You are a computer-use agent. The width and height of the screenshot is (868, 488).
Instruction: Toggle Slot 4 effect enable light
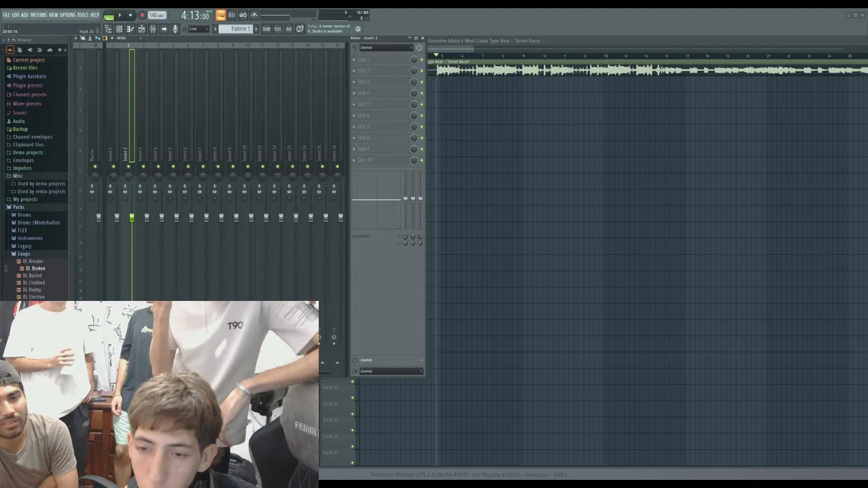422,93
